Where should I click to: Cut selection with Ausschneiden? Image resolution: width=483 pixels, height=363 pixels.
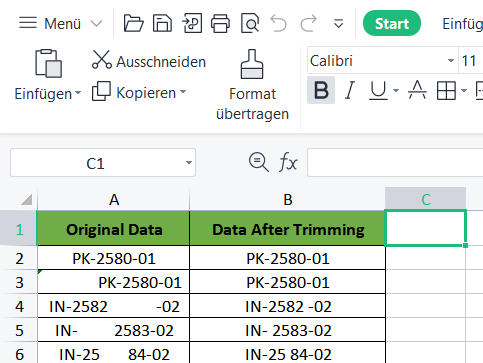click(149, 61)
